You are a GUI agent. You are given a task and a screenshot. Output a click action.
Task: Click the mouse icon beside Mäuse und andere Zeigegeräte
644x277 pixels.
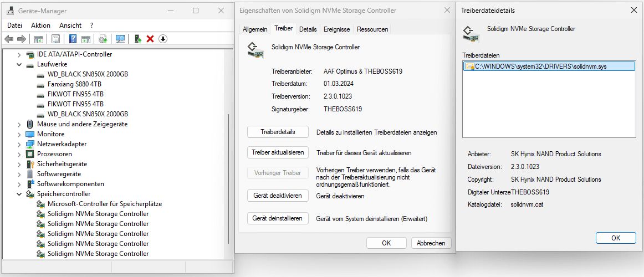tap(30, 124)
